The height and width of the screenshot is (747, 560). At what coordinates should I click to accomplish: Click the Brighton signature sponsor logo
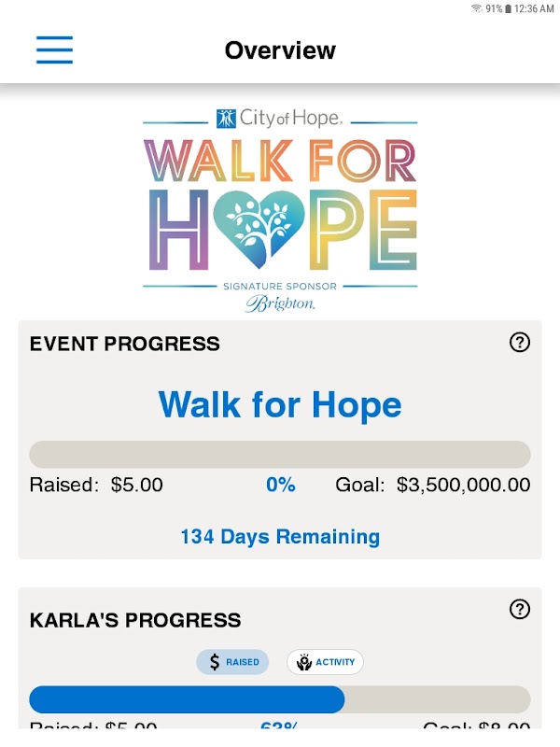click(280, 303)
